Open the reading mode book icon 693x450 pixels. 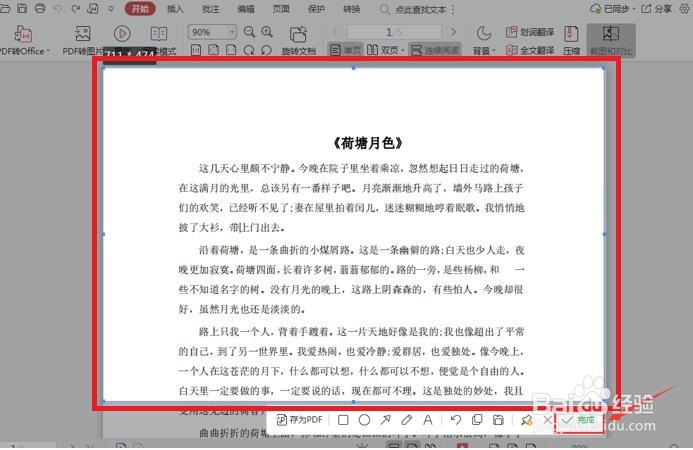(159, 34)
